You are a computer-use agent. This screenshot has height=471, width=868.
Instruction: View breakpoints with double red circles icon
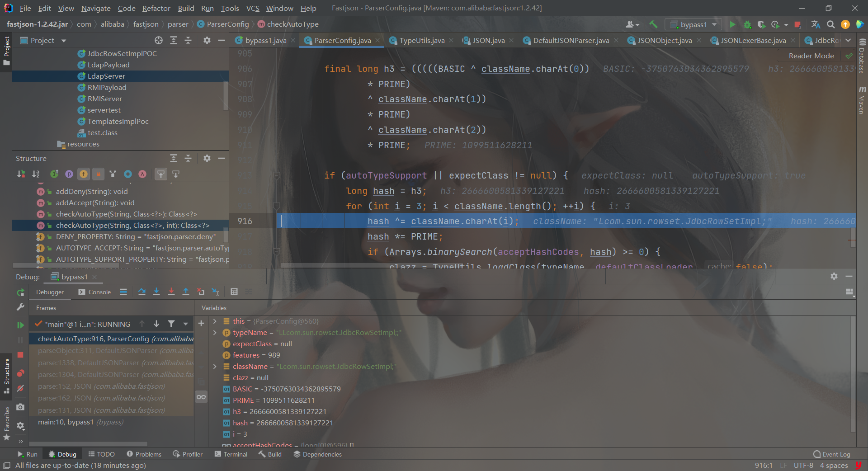click(x=20, y=373)
